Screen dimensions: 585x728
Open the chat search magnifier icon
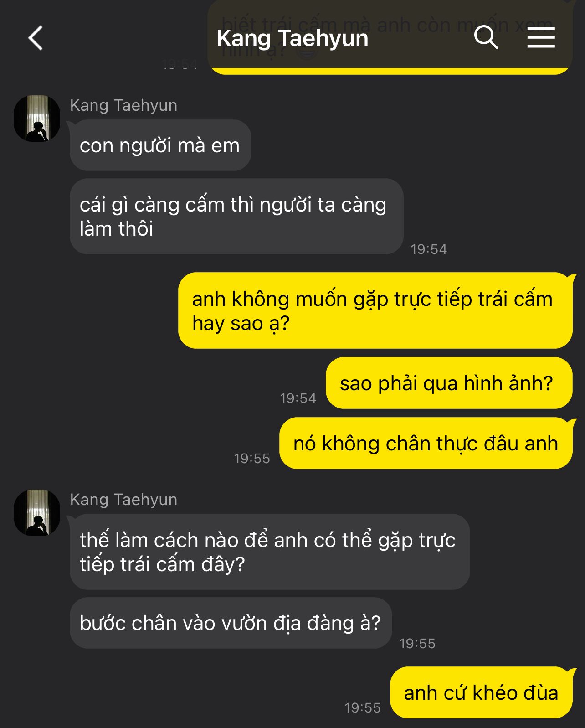(x=486, y=37)
